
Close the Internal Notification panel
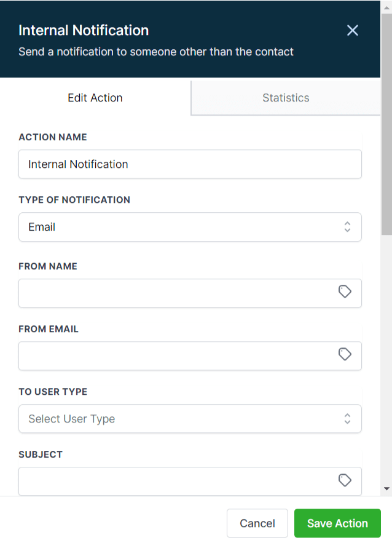pos(352,30)
